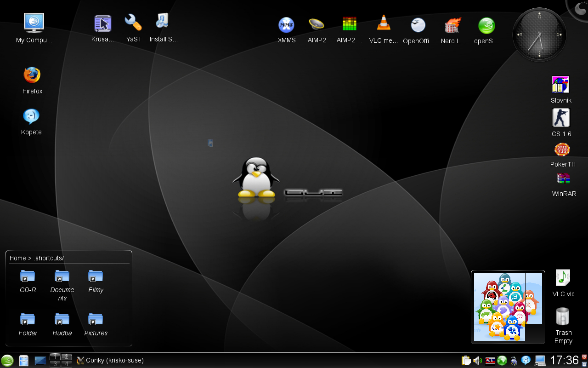
Task: Click the blue lock screen button
Action: click(x=584, y=364)
